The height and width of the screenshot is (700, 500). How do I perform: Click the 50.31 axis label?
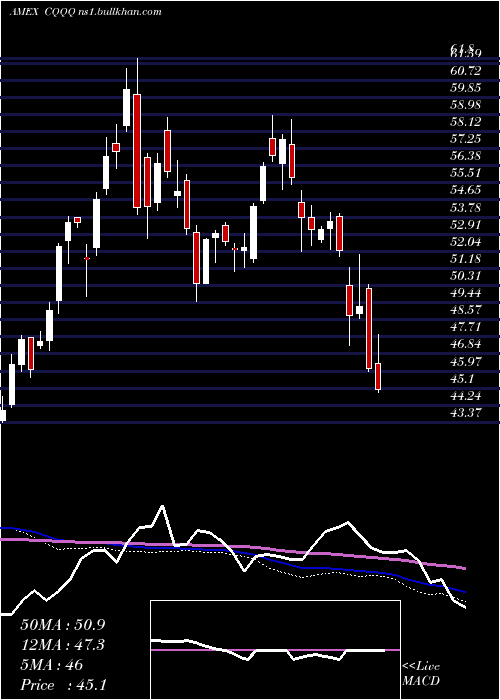466,276
